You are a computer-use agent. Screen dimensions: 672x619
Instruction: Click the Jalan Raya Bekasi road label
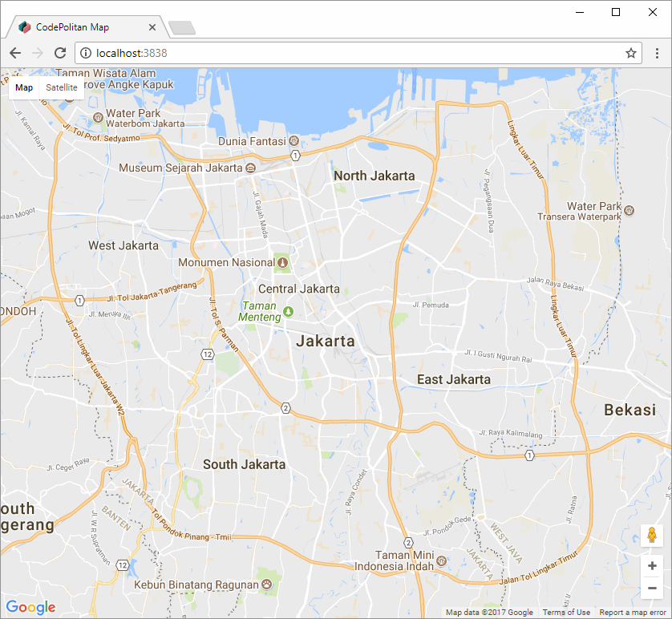point(555,284)
